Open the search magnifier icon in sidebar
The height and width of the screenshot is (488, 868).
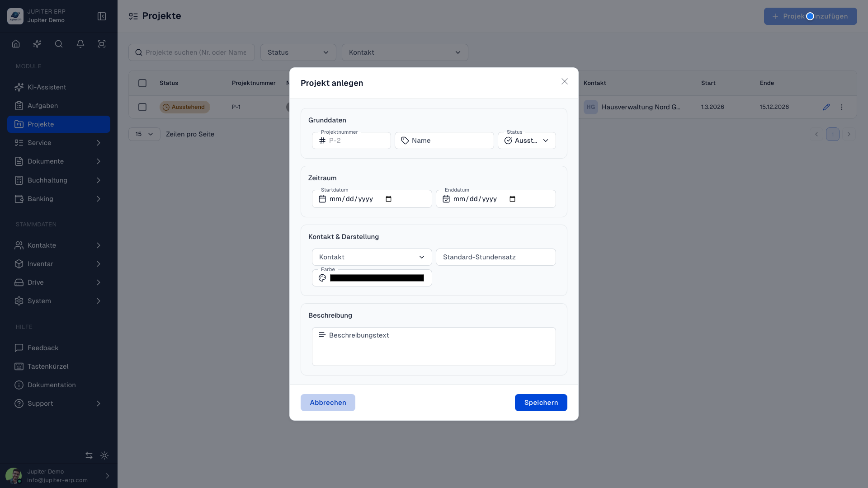coord(59,44)
